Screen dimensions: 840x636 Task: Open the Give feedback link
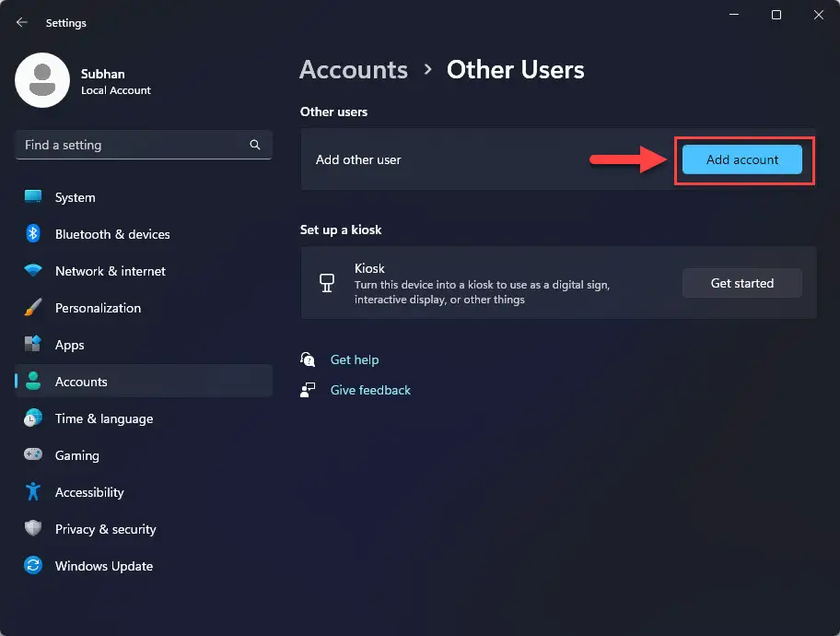click(x=370, y=390)
